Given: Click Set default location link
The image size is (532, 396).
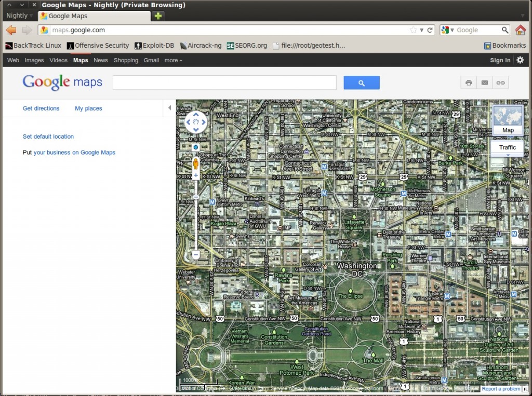Looking at the screenshot, I should pyautogui.click(x=48, y=136).
